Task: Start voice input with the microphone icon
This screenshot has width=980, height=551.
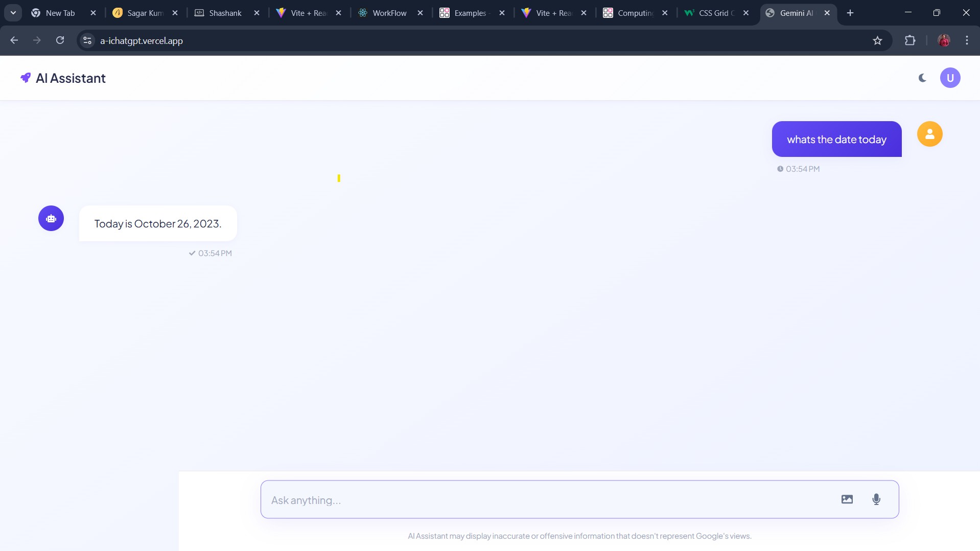Action: click(x=876, y=499)
